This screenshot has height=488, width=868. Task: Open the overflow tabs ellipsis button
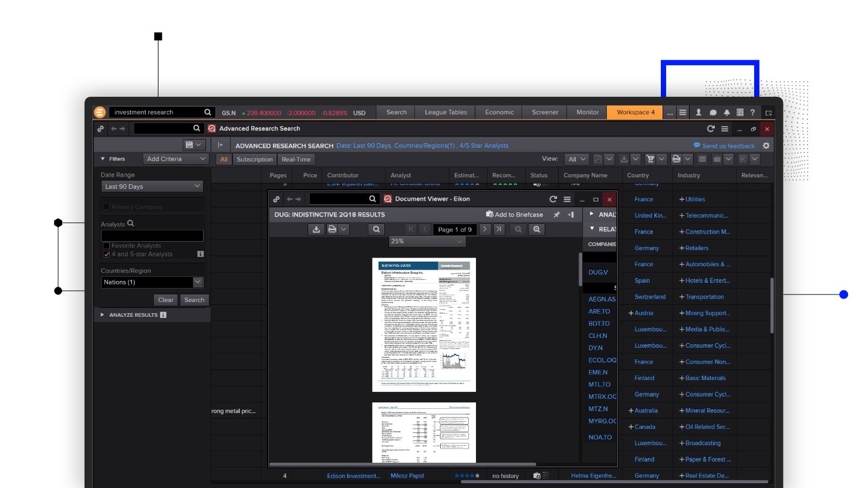(x=670, y=113)
